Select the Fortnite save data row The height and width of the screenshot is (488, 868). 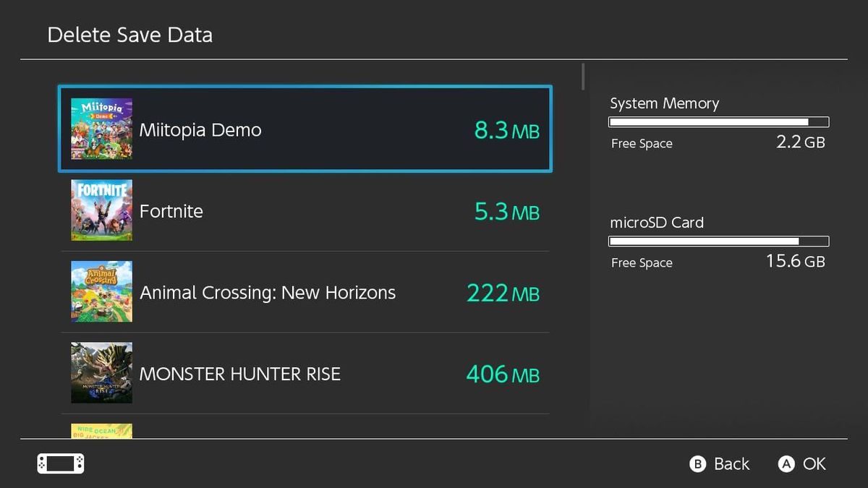point(305,211)
